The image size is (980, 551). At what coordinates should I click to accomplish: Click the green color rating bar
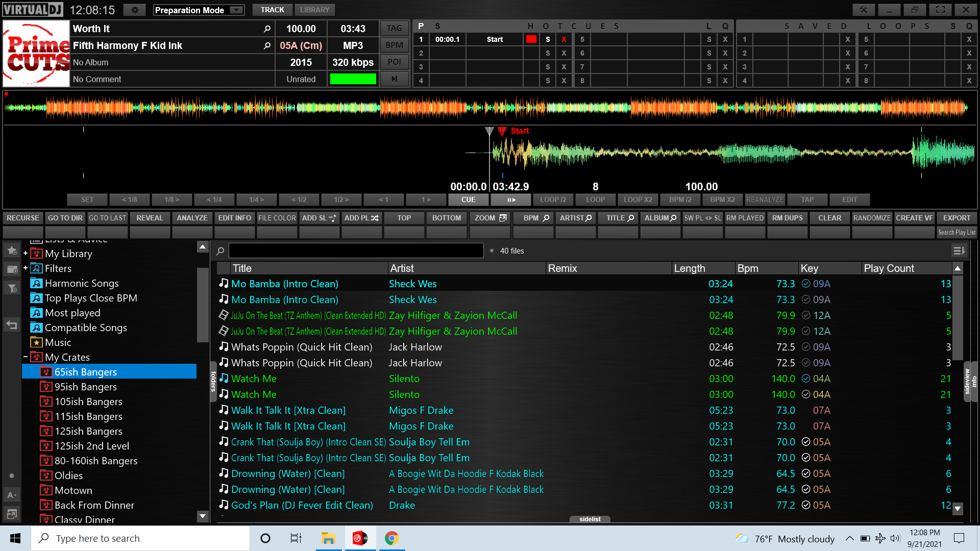click(x=353, y=79)
